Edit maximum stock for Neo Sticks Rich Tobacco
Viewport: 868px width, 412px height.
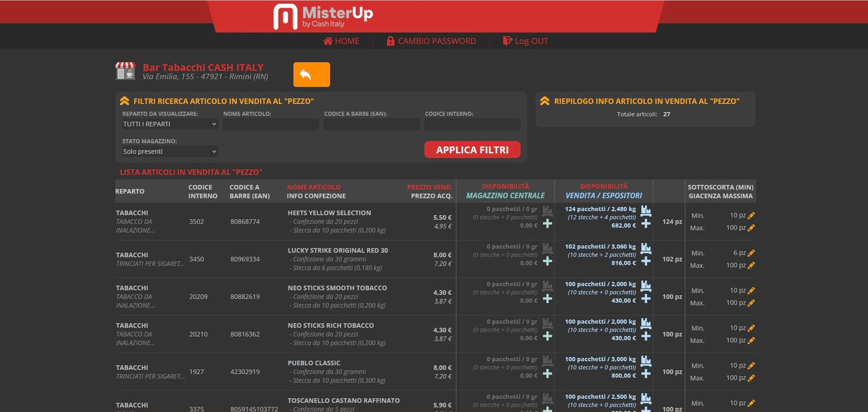(751, 340)
